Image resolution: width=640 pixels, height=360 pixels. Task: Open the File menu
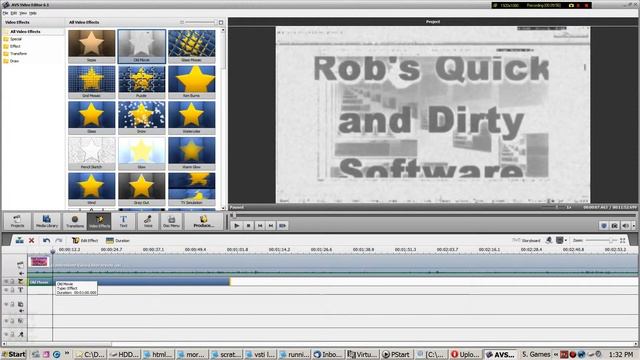tap(5, 13)
